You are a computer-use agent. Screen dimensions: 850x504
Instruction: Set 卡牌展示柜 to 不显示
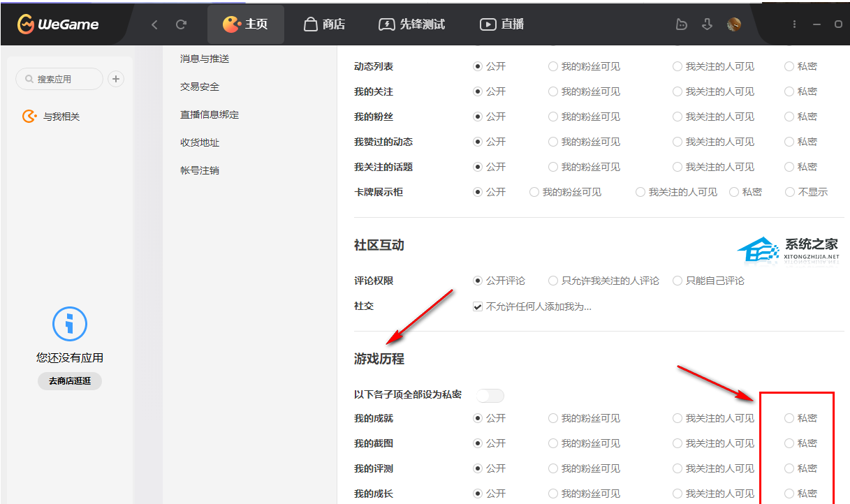(x=790, y=192)
